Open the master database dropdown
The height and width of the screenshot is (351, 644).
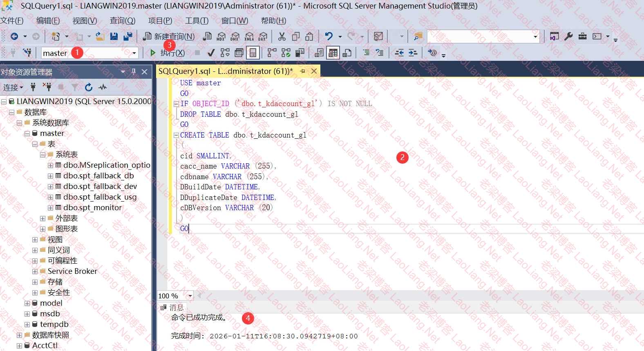[x=134, y=53]
